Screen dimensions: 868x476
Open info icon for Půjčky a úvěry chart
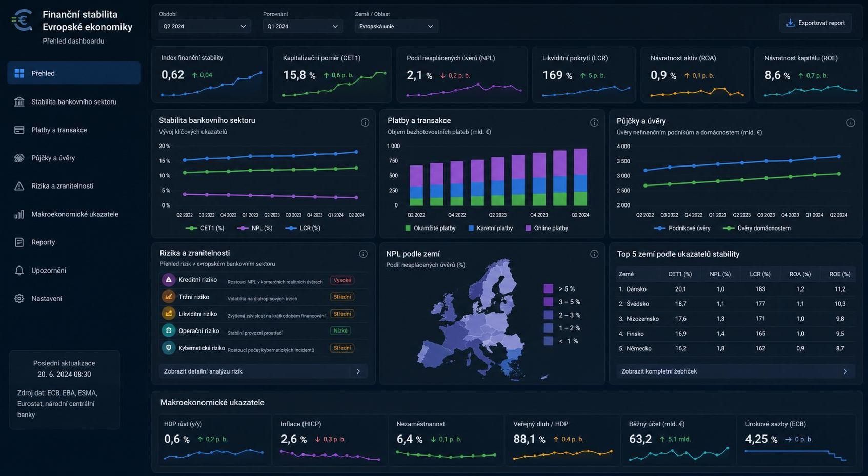pyautogui.click(x=851, y=122)
